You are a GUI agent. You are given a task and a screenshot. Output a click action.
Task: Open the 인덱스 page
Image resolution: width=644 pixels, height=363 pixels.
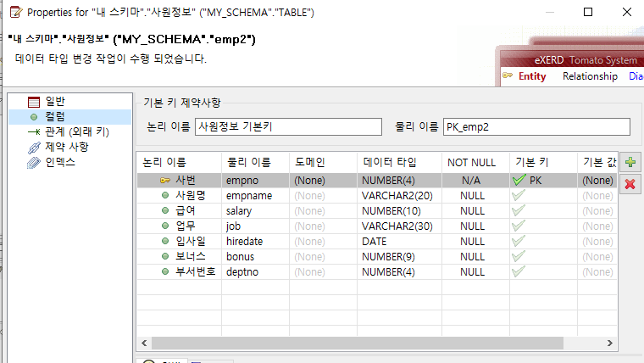pos(60,162)
